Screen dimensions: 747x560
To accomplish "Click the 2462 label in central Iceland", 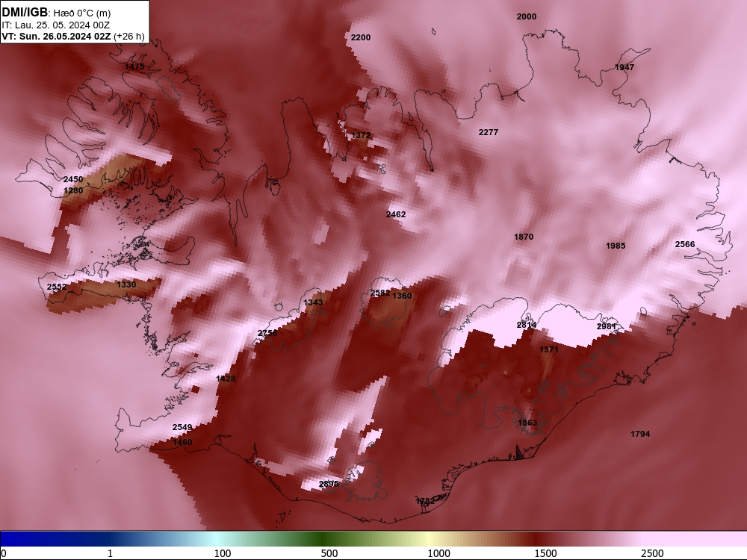I will [396, 215].
